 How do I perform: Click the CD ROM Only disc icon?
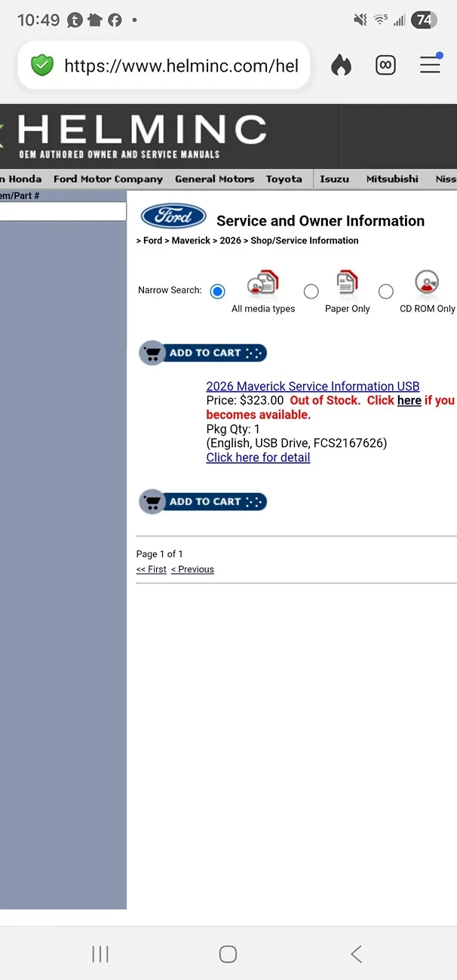tap(427, 282)
